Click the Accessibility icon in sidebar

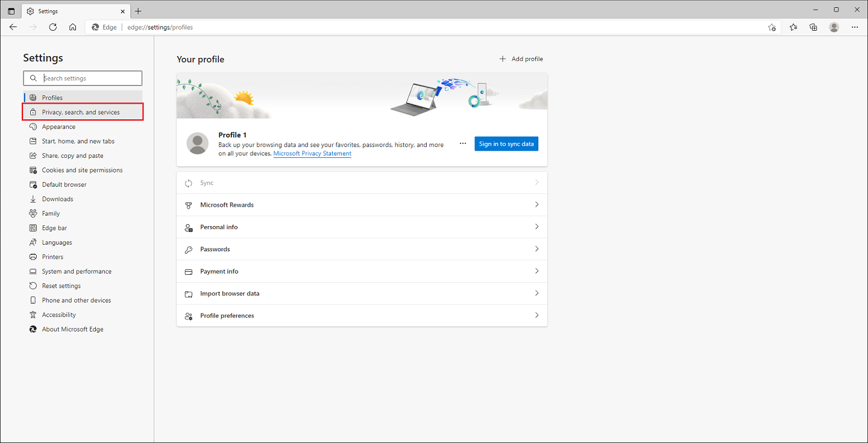(x=33, y=315)
